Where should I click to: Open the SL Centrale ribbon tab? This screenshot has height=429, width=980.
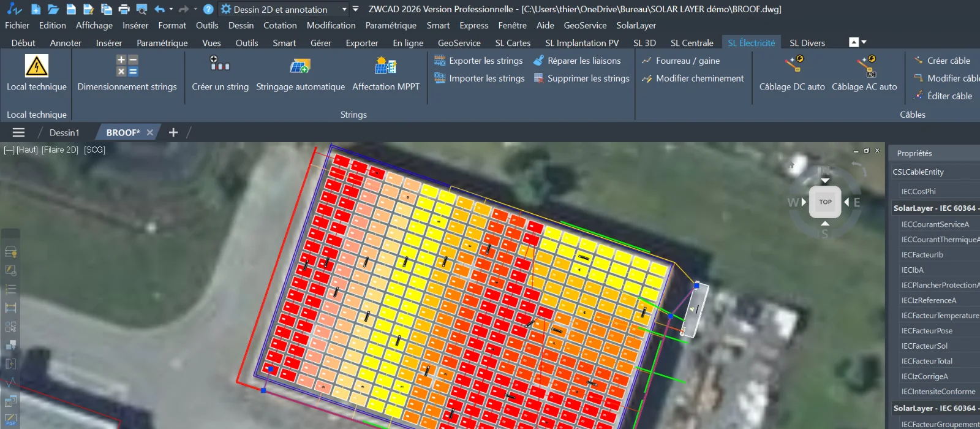coord(692,43)
